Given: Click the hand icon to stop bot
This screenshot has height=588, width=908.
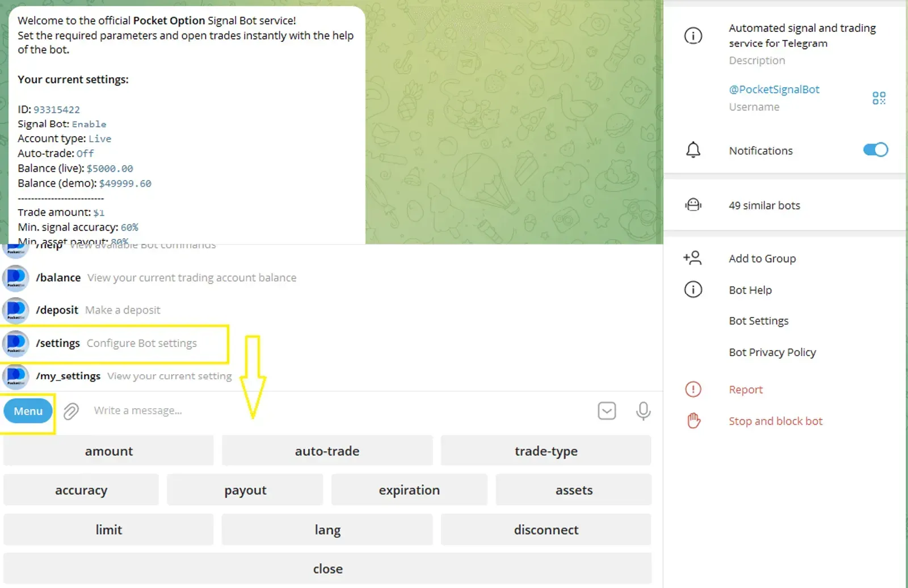Looking at the screenshot, I should (x=693, y=421).
